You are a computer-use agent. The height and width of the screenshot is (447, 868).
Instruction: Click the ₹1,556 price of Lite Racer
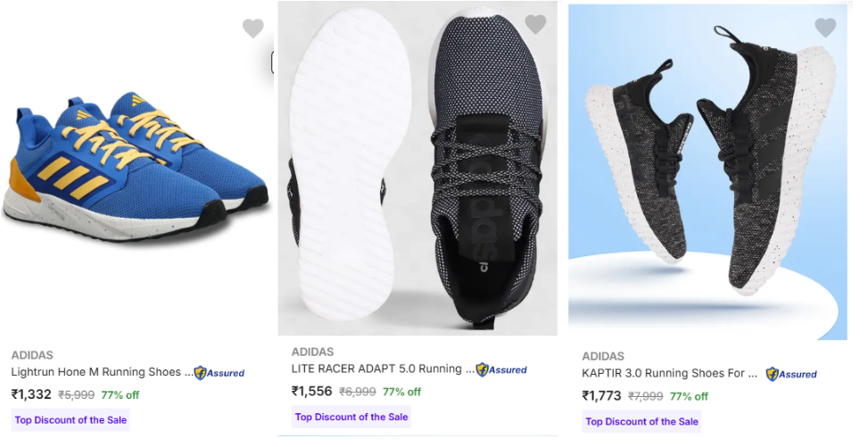click(311, 391)
